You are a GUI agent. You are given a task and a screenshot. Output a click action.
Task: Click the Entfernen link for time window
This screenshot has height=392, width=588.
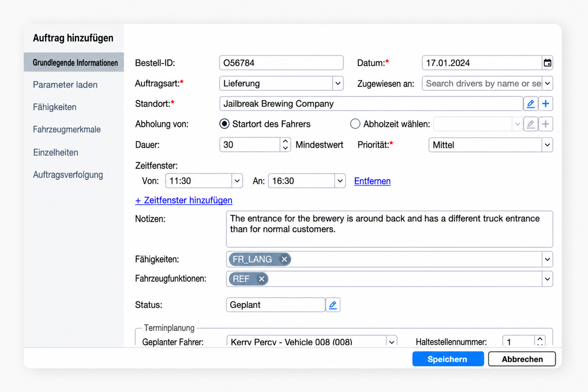coord(372,181)
